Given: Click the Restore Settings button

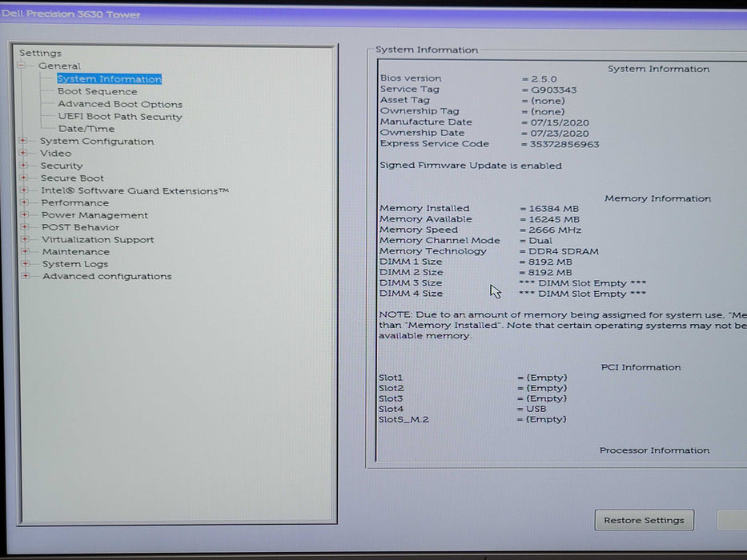Looking at the screenshot, I should tap(644, 520).
